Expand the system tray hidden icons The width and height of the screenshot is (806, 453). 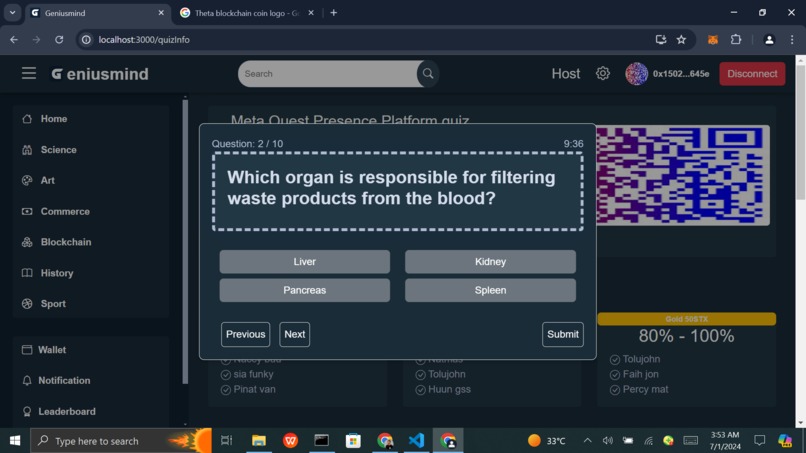coord(587,441)
